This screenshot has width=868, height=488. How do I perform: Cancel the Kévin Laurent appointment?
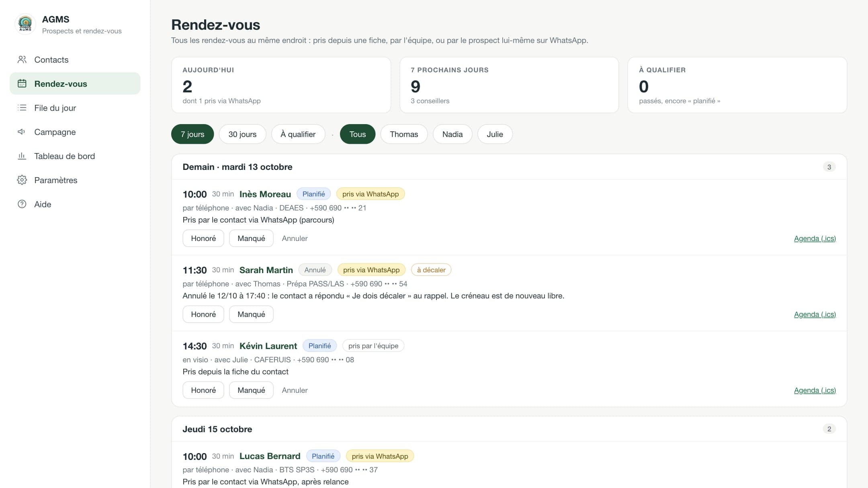click(295, 390)
